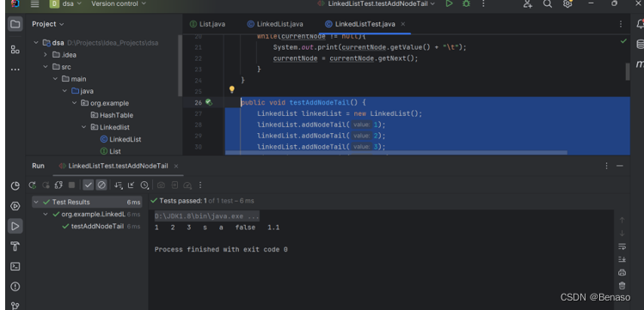Open the Version control dropdown
Screen dimensions: 644x310
pos(119,3)
